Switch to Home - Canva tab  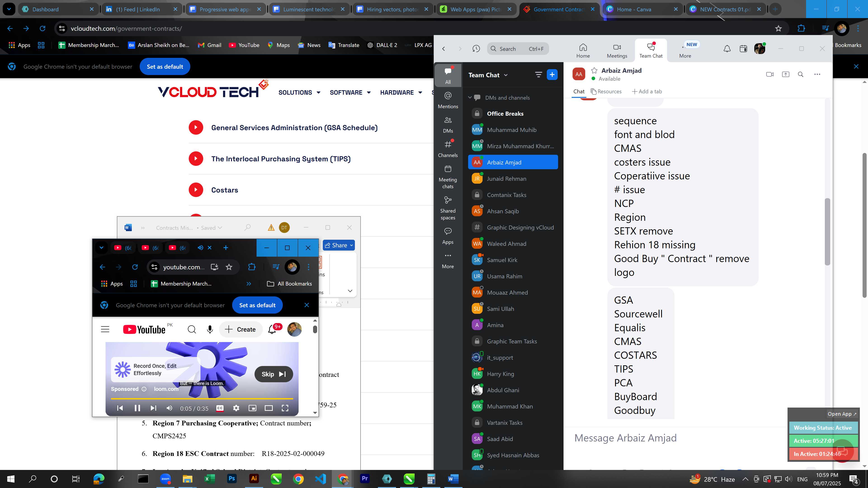click(642, 9)
